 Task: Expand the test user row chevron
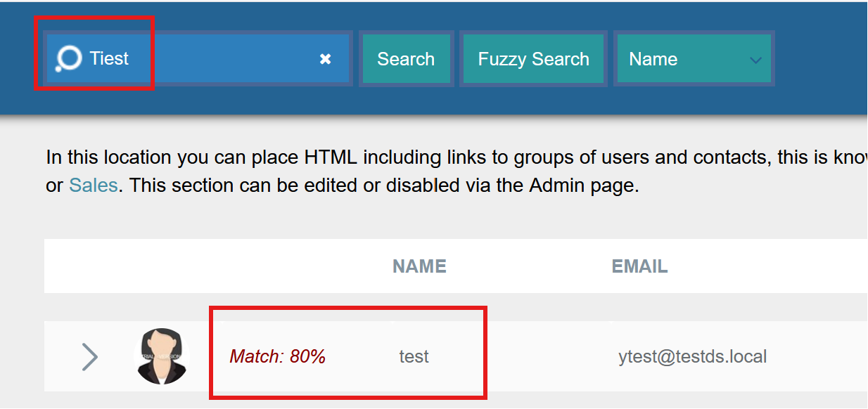pos(89,356)
